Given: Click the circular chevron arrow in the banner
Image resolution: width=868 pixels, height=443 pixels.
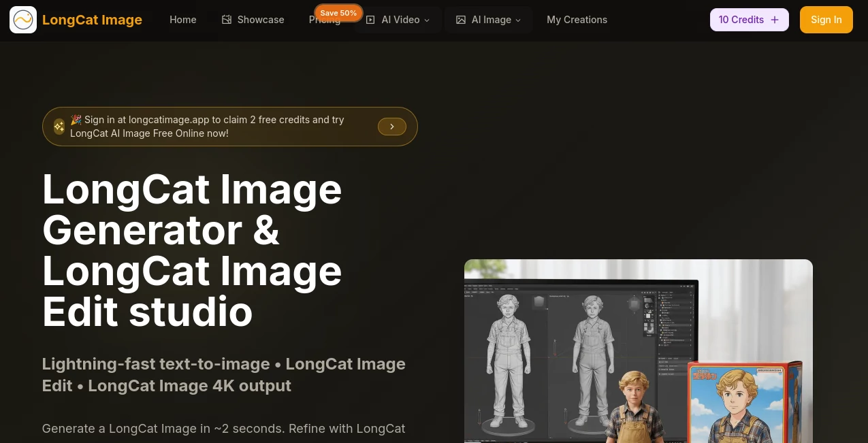Looking at the screenshot, I should tap(392, 127).
